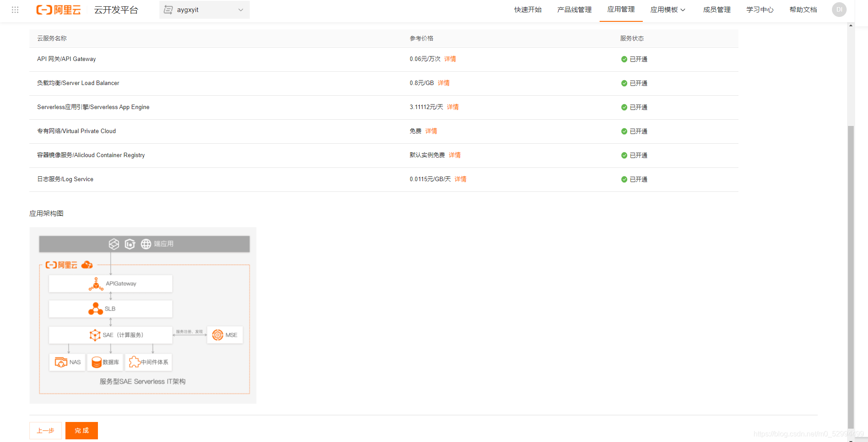Click the middleware puzzle icon in diagram

(x=134, y=362)
